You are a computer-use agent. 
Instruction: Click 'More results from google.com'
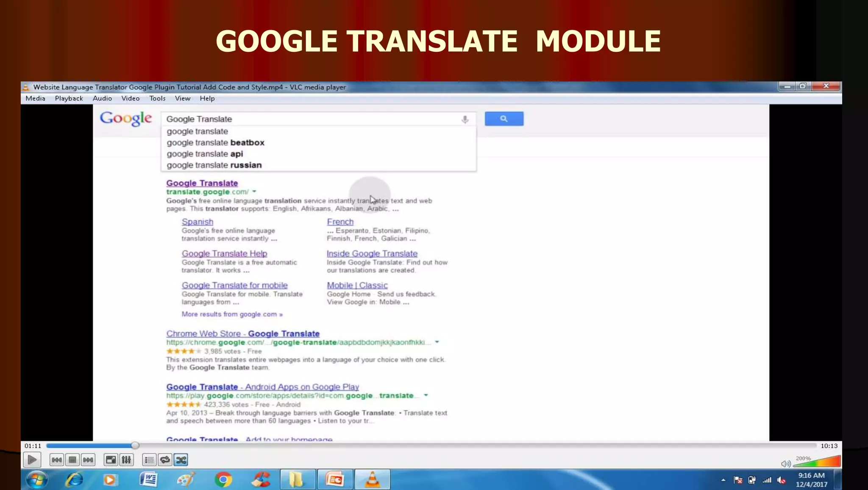click(x=232, y=314)
